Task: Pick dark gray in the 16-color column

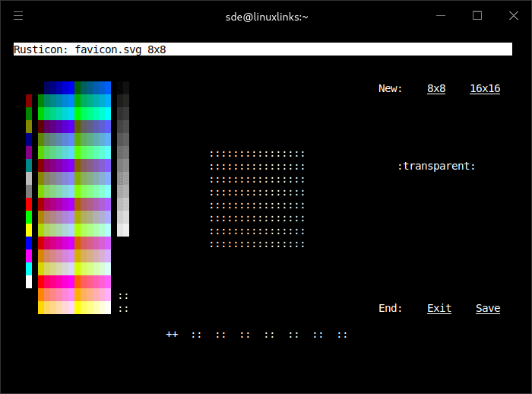Action: pos(29,191)
